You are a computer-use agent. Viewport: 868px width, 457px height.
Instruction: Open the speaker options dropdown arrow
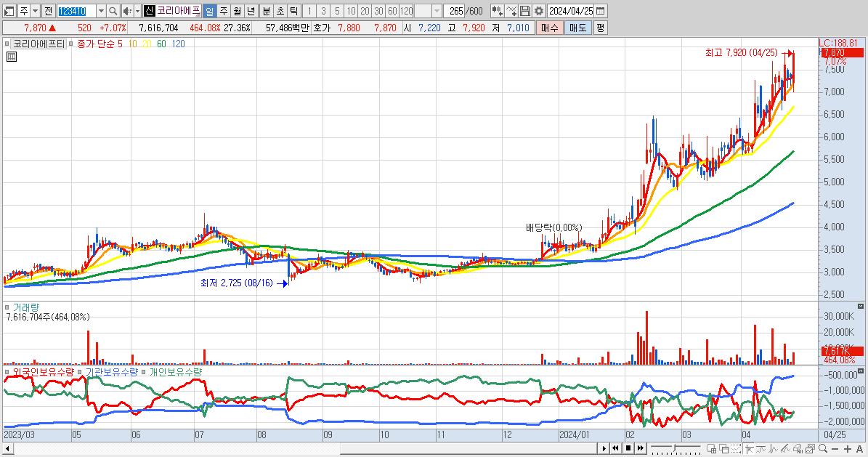(x=137, y=11)
